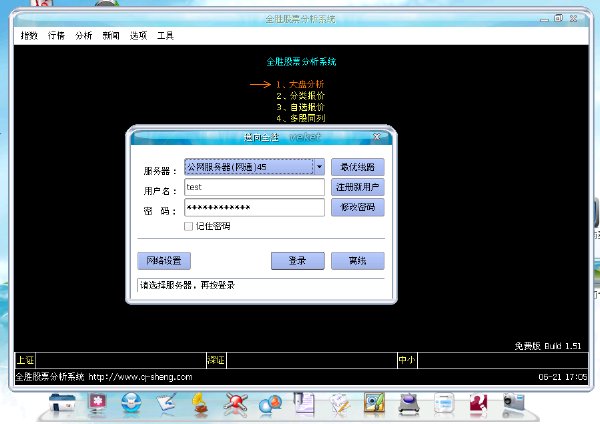
Task: Click the 免费版 Build 1.51 version text
Action: tap(548, 346)
